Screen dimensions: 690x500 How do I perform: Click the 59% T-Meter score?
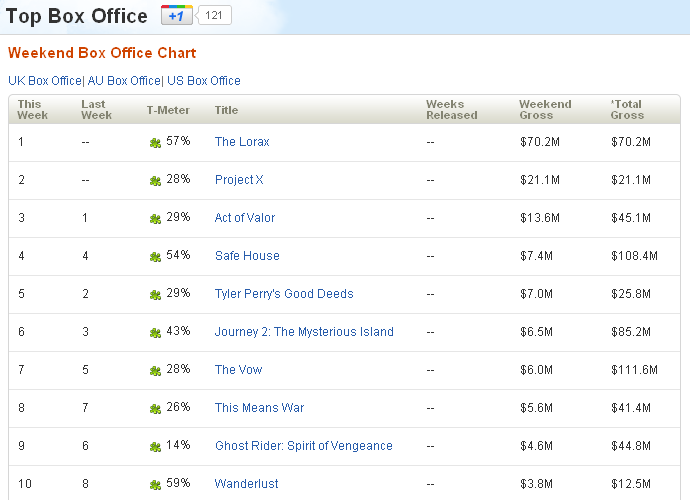(178, 483)
